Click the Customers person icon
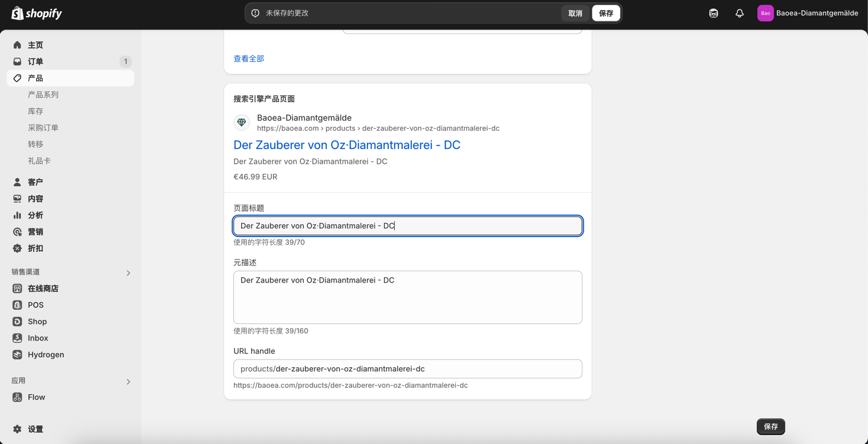Image resolution: width=868 pixels, height=444 pixels. [x=17, y=182]
